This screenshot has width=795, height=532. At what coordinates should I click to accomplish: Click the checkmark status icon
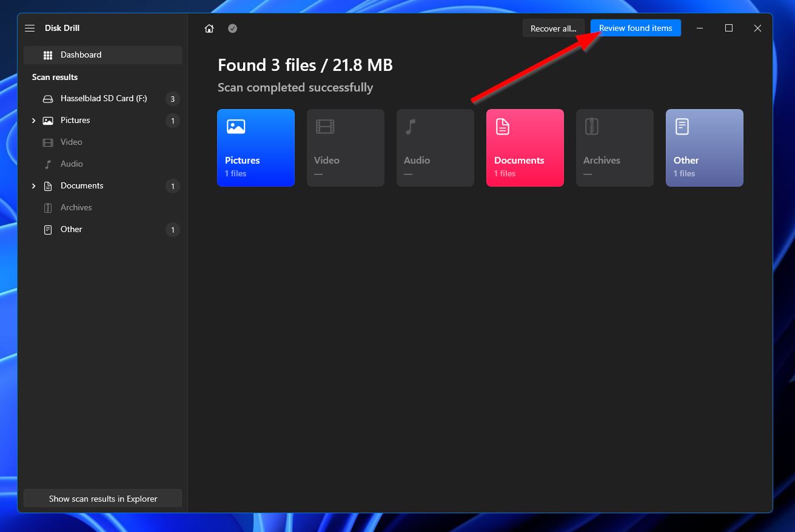[x=232, y=28]
